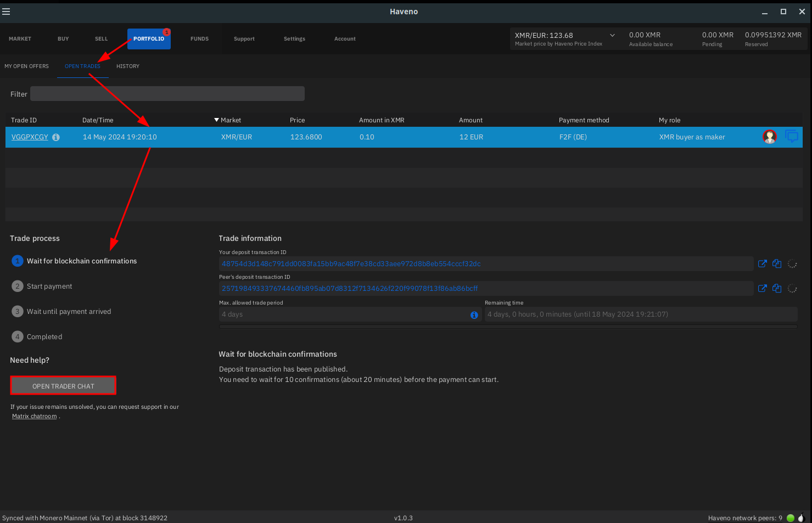The height and width of the screenshot is (523, 812).
Task: Sort by Amount in XMR column header
Action: (x=382, y=120)
